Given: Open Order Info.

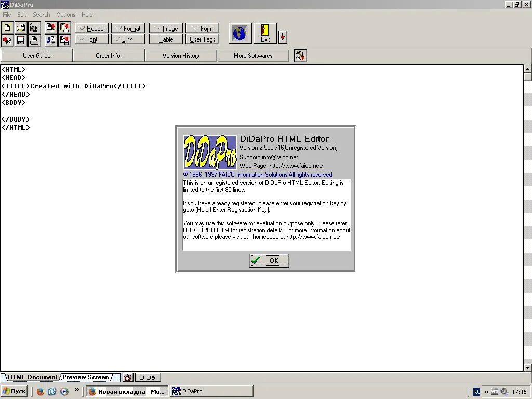Looking at the screenshot, I should click(109, 56).
